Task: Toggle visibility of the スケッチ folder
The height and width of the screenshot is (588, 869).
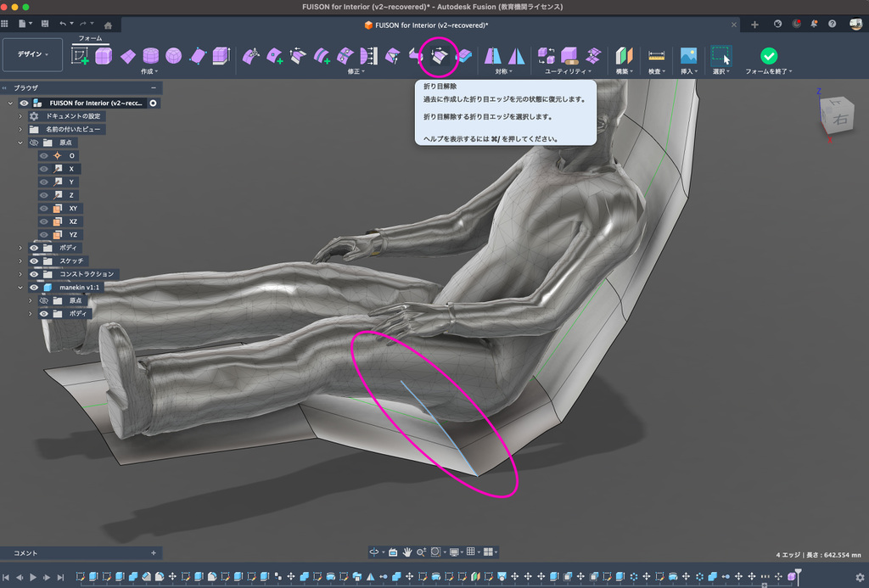Action: click(x=34, y=260)
